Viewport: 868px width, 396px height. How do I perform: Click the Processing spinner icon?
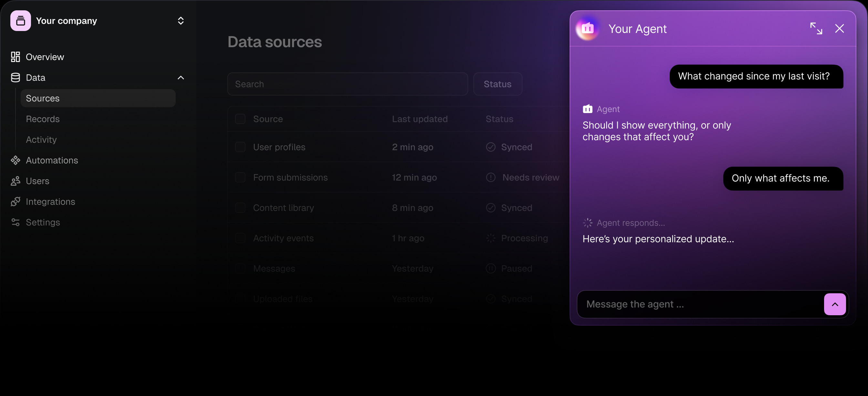point(491,238)
